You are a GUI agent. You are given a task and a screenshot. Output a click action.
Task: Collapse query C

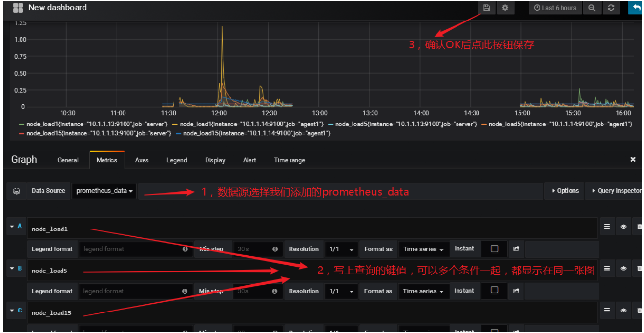[x=12, y=310]
